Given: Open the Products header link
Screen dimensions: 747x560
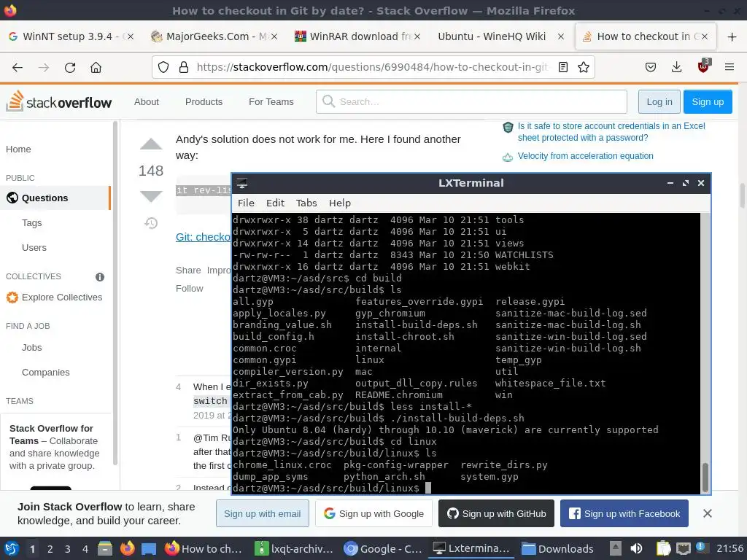Looking at the screenshot, I should 204,101.
